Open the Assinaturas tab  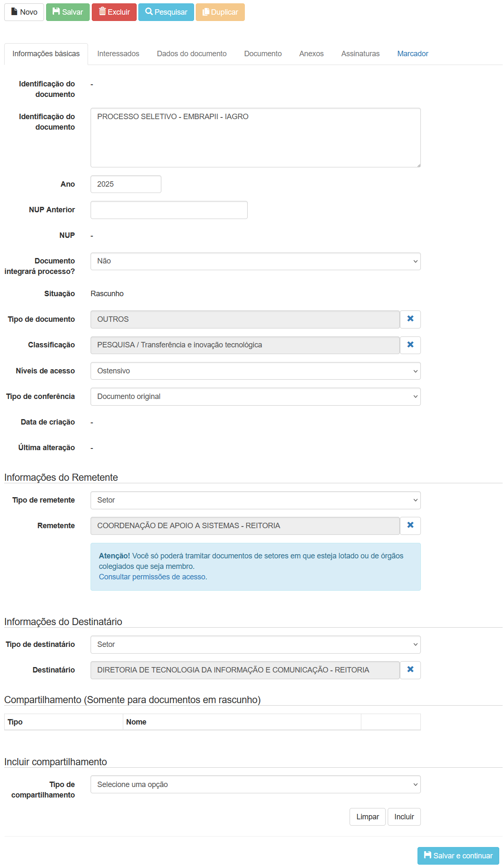(x=360, y=54)
